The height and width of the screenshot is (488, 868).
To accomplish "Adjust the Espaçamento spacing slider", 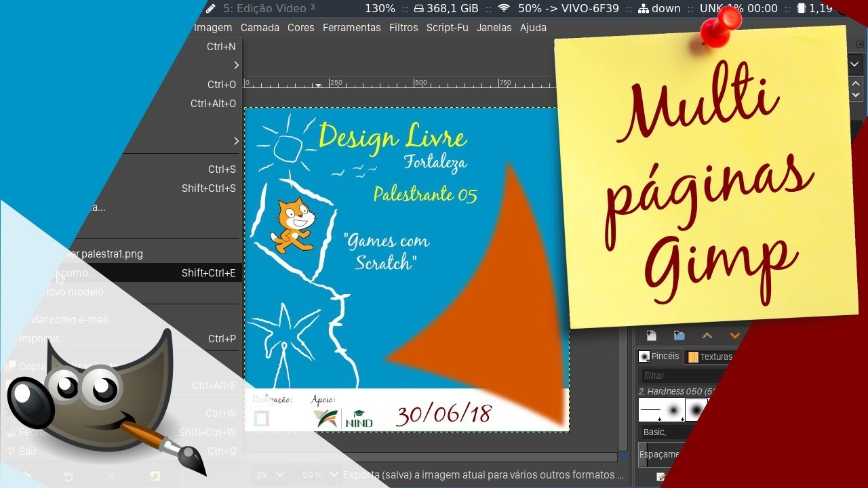I will [661, 455].
